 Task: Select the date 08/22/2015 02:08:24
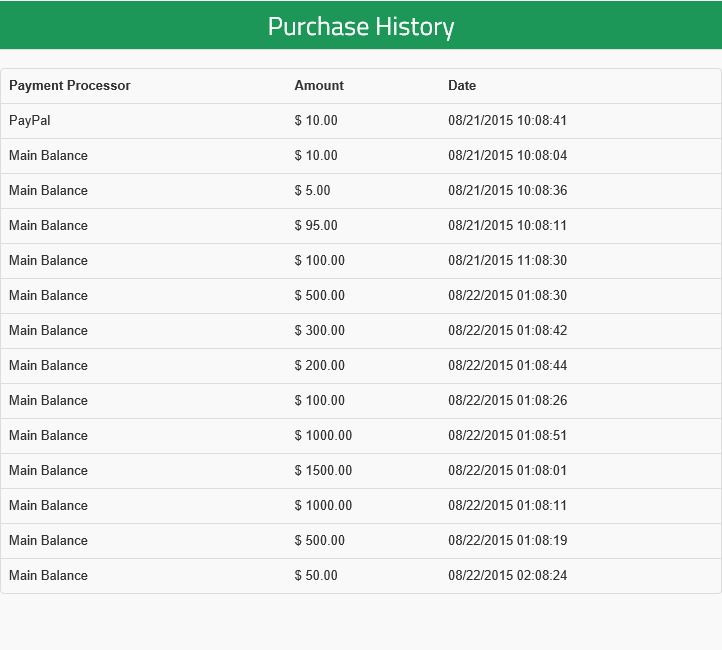point(507,576)
